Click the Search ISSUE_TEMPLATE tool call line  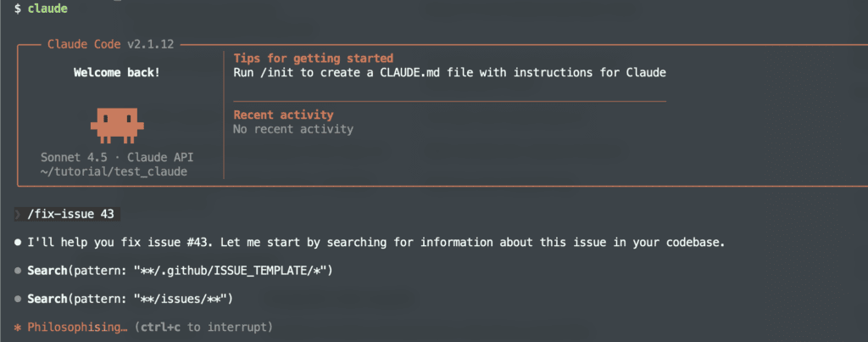(x=181, y=271)
